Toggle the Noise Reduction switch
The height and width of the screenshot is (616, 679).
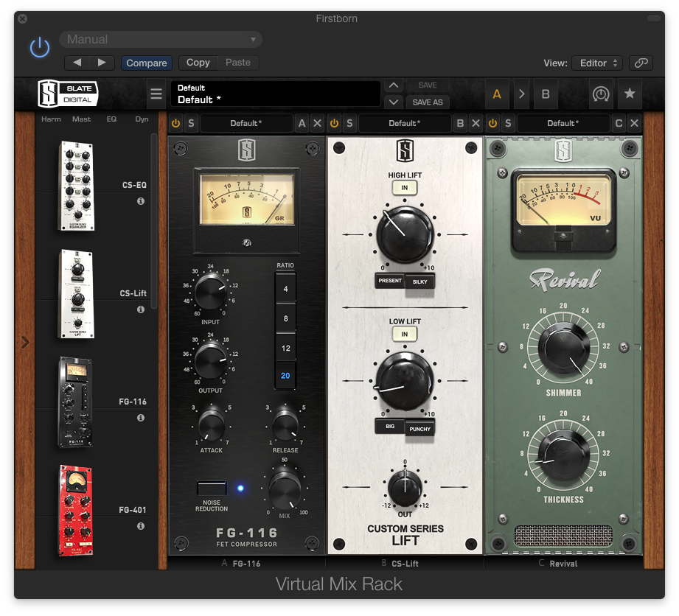(212, 489)
